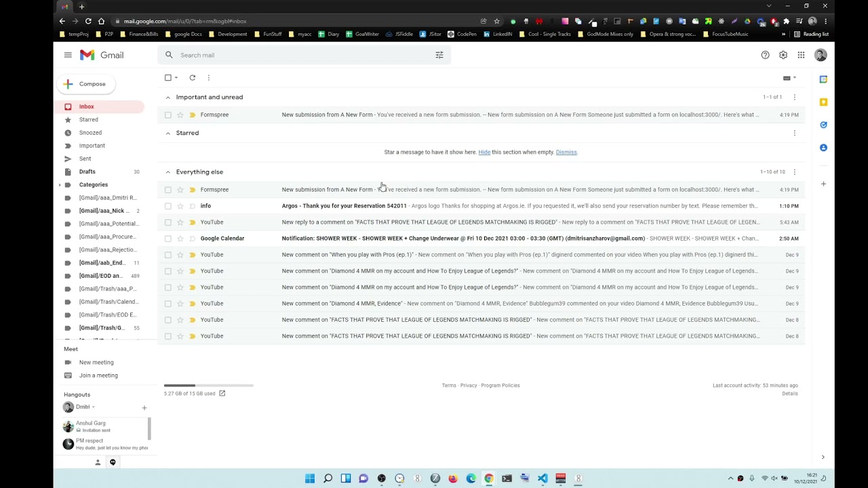The height and width of the screenshot is (488, 868).
Task: Tick the checkbox for the Diamond 4 MMR, Evidence email
Action: (x=168, y=304)
